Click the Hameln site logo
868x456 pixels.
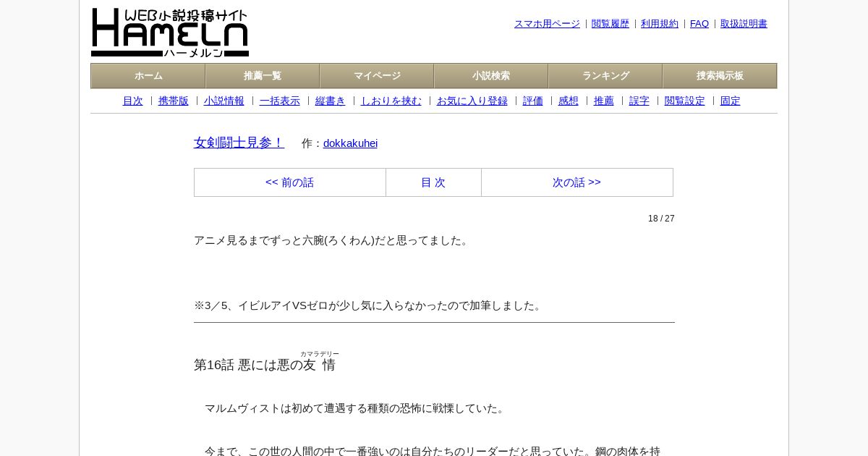pos(170,33)
